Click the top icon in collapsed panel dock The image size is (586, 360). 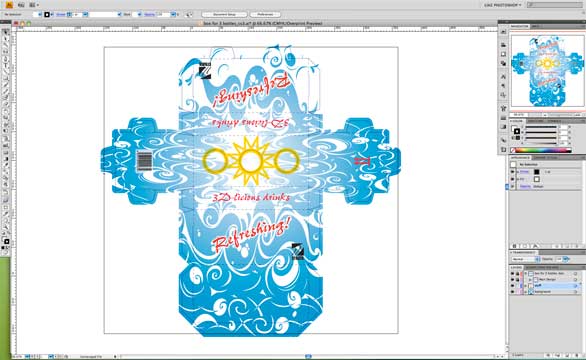pos(503,32)
